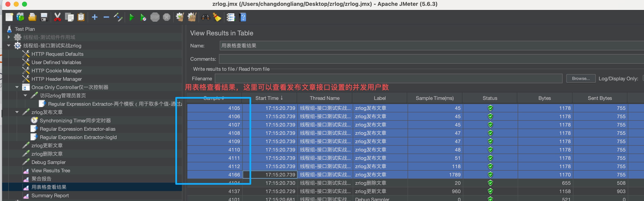The width and height of the screenshot is (644, 201).
Task: Click the Filename input field
Action: [x=388, y=78]
